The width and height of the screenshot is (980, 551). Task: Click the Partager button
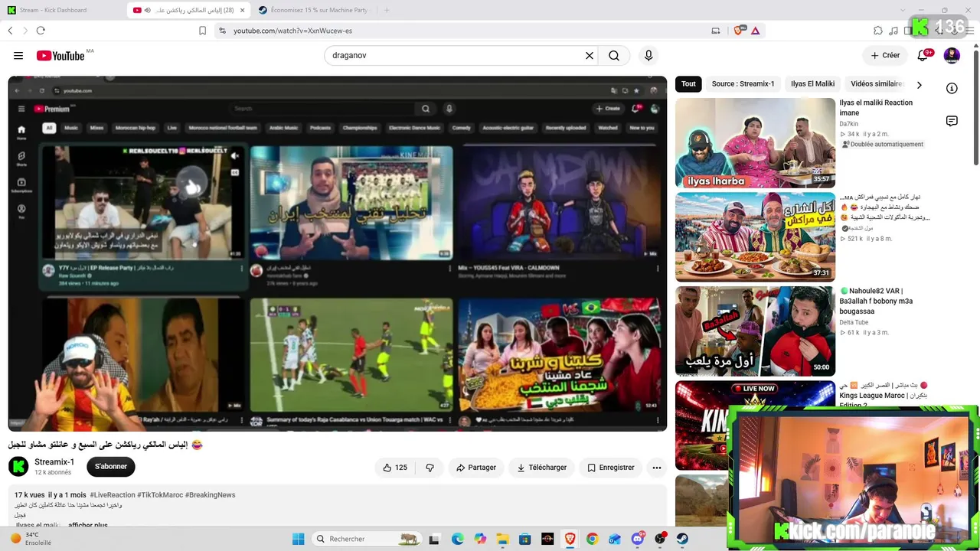click(x=475, y=468)
